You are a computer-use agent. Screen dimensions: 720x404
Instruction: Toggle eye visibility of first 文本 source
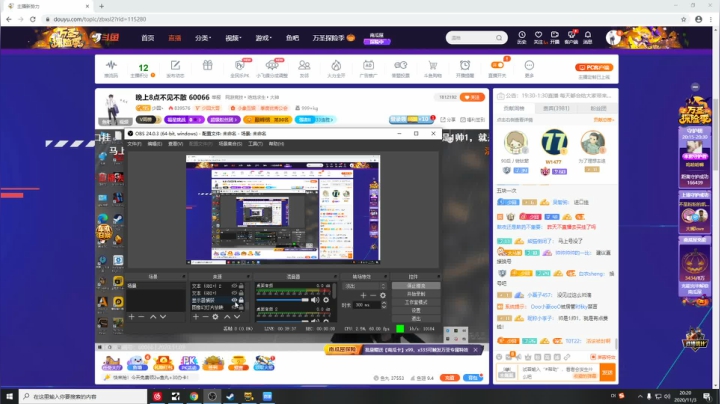tap(234, 286)
